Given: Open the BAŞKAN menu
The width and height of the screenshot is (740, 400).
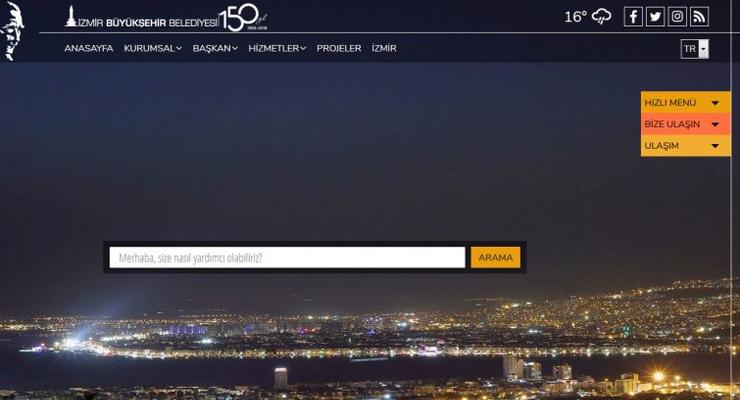Looking at the screenshot, I should click(x=215, y=48).
